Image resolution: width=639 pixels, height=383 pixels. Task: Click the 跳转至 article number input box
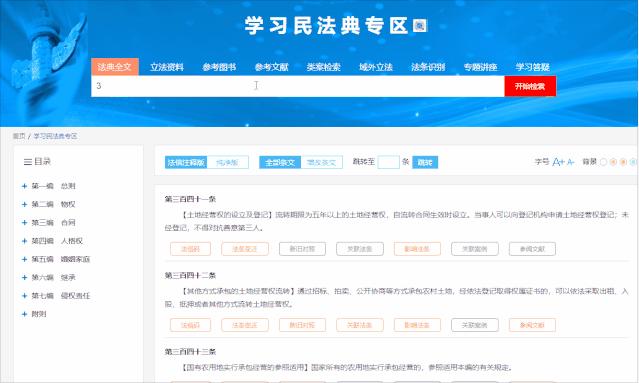pyautogui.click(x=388, y=162)
